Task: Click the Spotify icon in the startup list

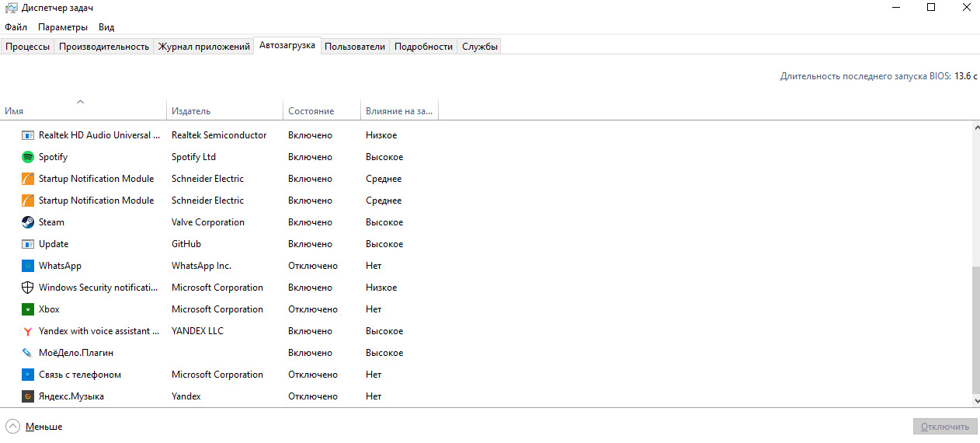Action: (x=28, y=157)
